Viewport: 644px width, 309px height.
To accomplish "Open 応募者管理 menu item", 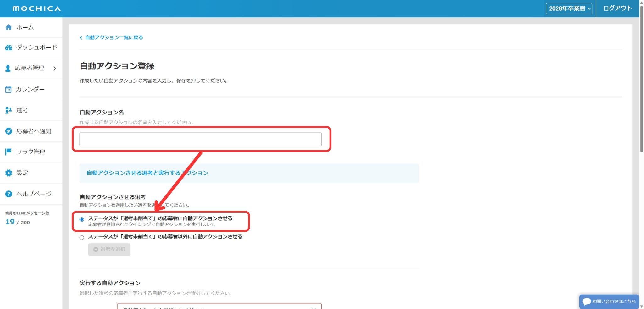I will 29,68.
